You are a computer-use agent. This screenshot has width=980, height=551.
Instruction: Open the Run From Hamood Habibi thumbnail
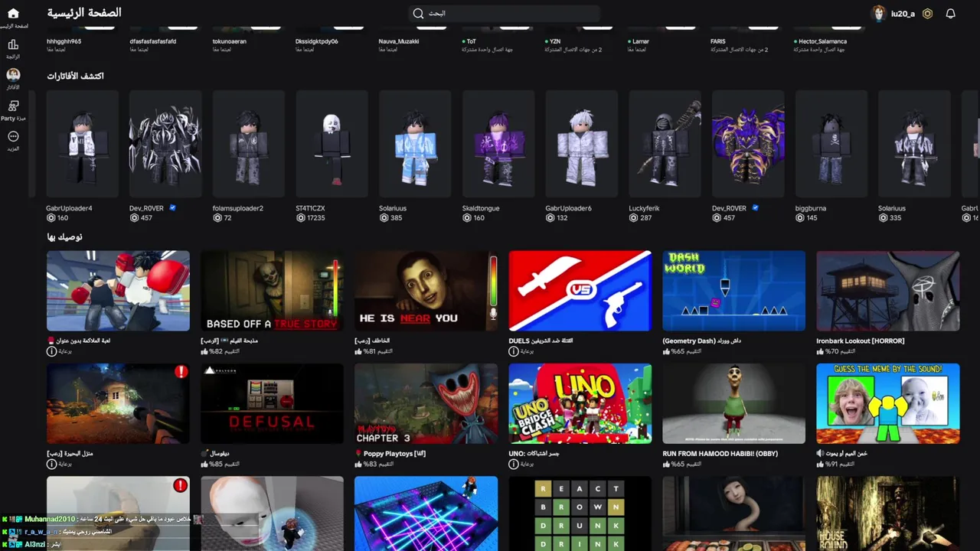click(x=734, y=403)
